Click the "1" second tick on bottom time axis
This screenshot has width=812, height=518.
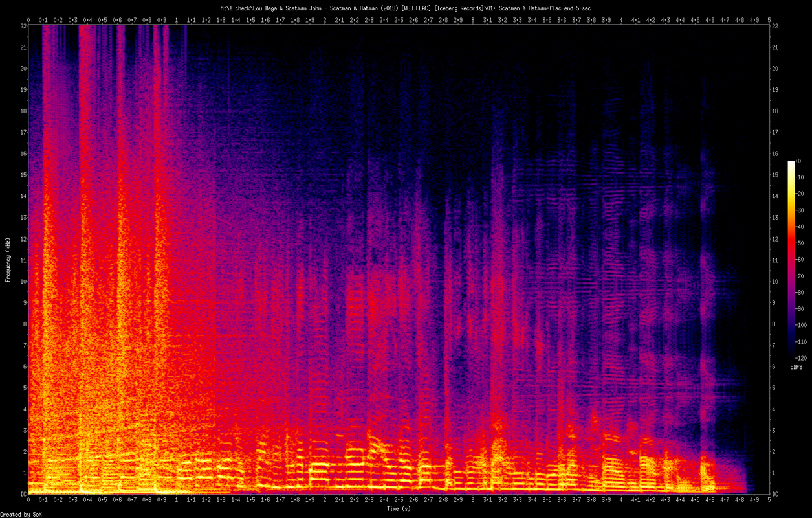click(x=177, y=500)
